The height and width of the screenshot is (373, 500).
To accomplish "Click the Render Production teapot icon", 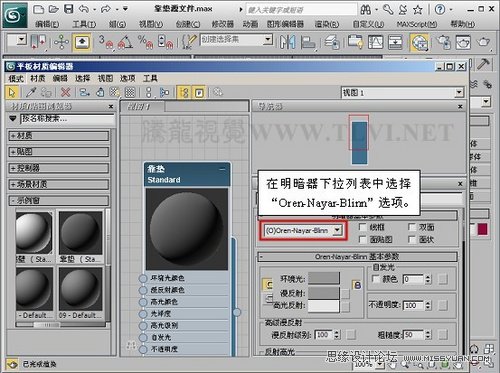I will coord(483,42).
